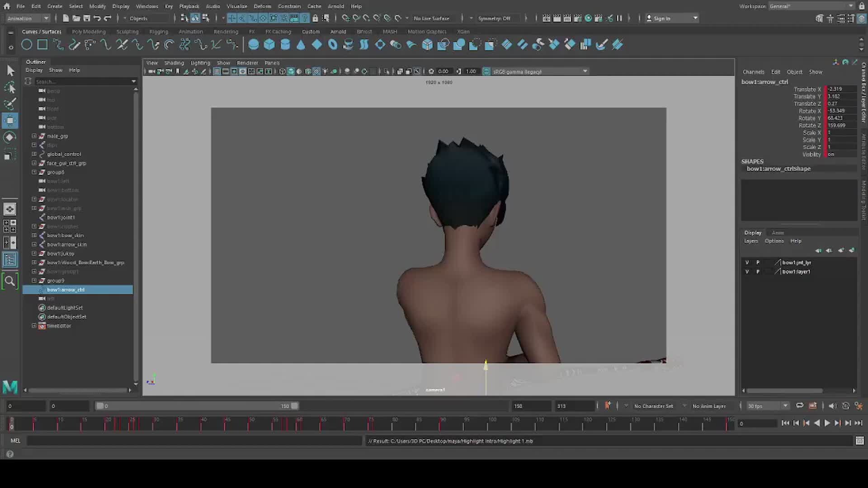The width and height of the screenshot is (868, 488).
Task: Activate the Lasso selection tool
Action: click(x=10, y=87)
